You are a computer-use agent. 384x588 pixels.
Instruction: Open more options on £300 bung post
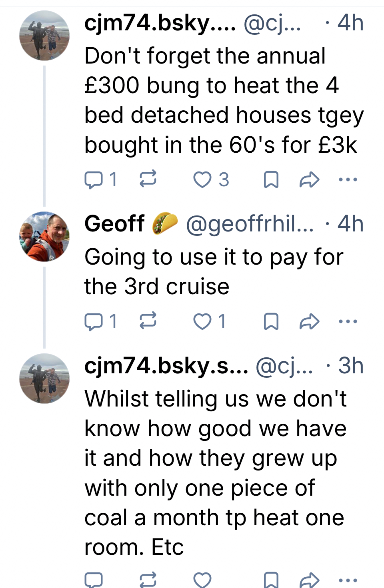coord(348,179)
